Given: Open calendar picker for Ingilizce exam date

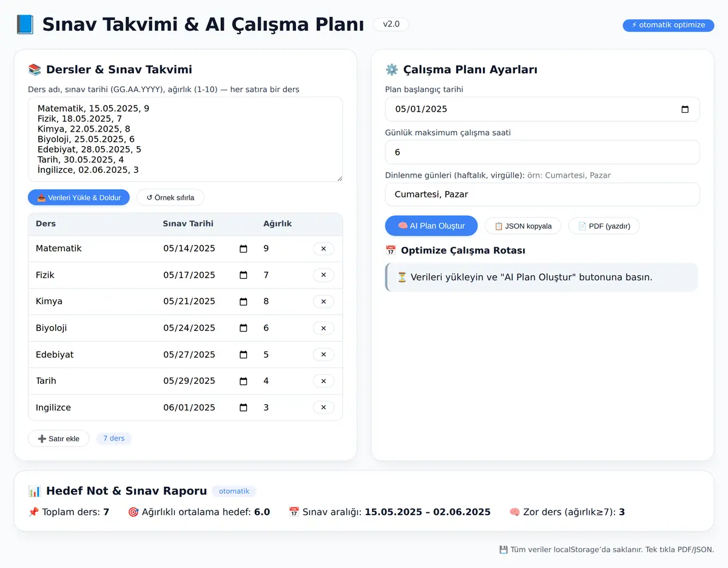Looking at the screenshot, I should coord(243,407).
